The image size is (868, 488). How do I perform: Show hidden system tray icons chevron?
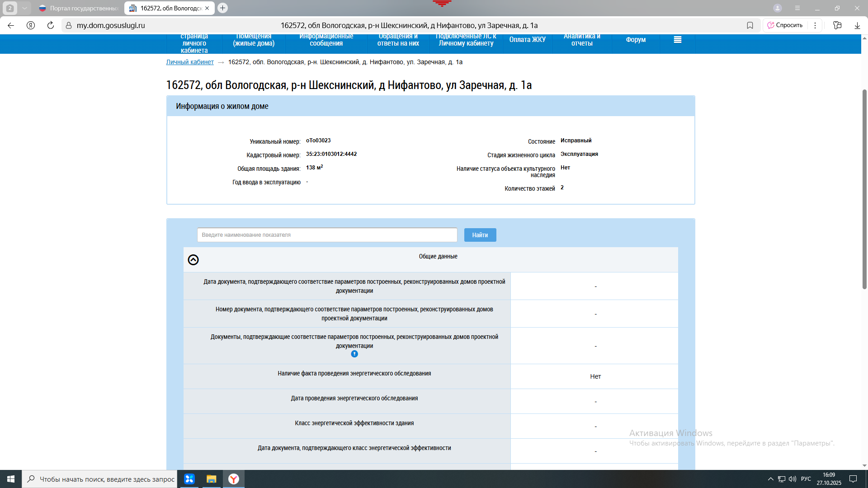[770, 479]
